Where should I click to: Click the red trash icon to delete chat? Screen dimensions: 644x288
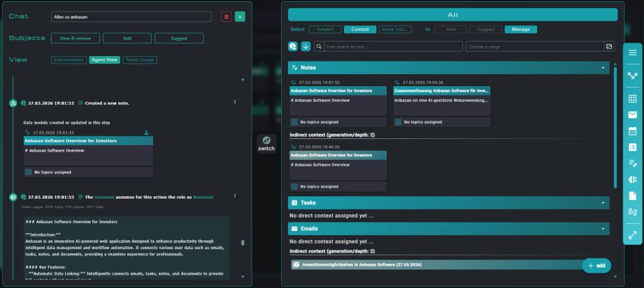pos(226,17)
